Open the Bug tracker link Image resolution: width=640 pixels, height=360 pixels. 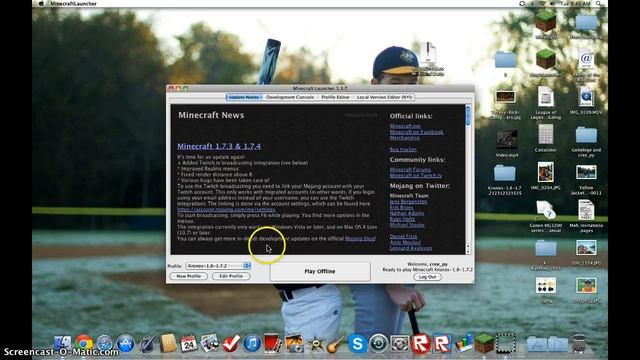pos(403,149)
